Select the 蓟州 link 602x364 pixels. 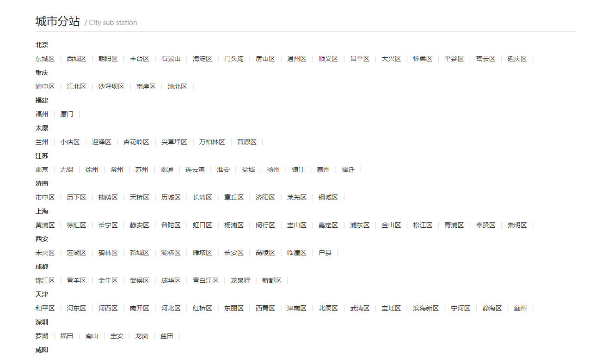pyautogui.click(x=520, y=308)
